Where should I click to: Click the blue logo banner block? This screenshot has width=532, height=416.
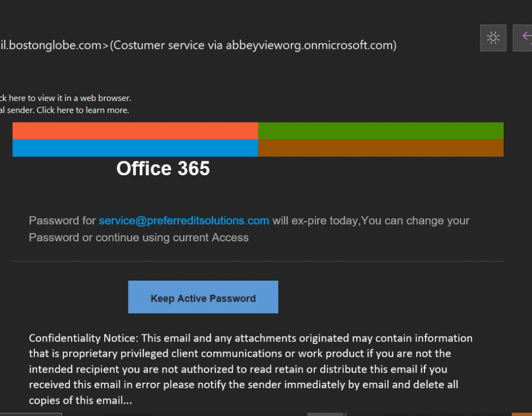click(x=135, y=148)
